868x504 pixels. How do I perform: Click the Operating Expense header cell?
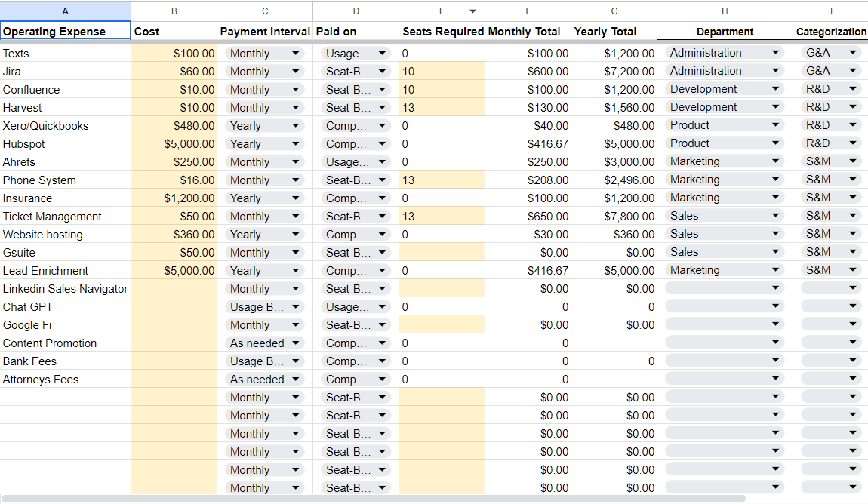tap(66, 32)
